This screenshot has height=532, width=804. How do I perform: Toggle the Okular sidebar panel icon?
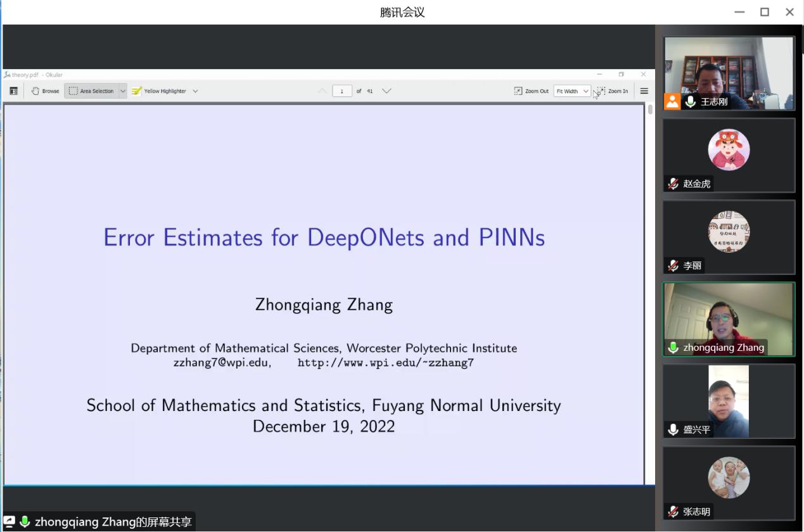(x=13, y=91)
